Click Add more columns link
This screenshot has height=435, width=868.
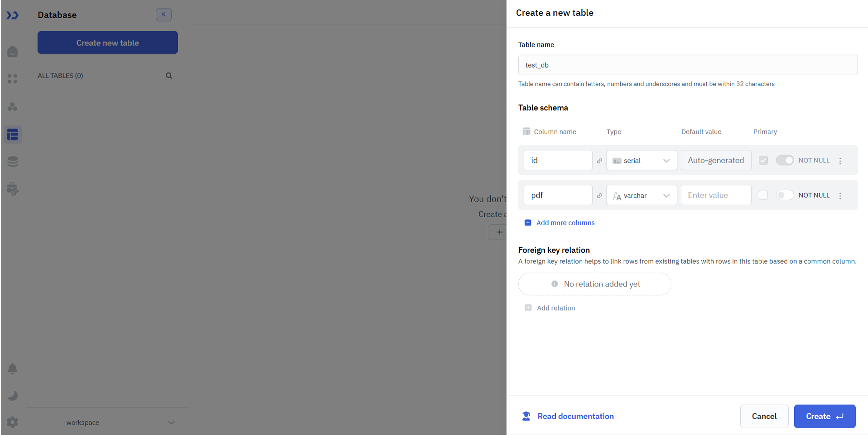point(565,223)
